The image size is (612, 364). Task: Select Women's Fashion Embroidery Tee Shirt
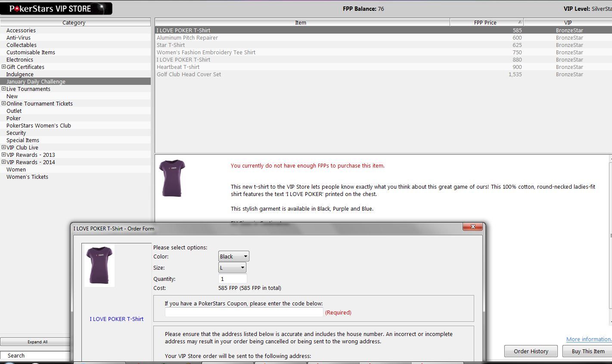[x=383, y=52]
